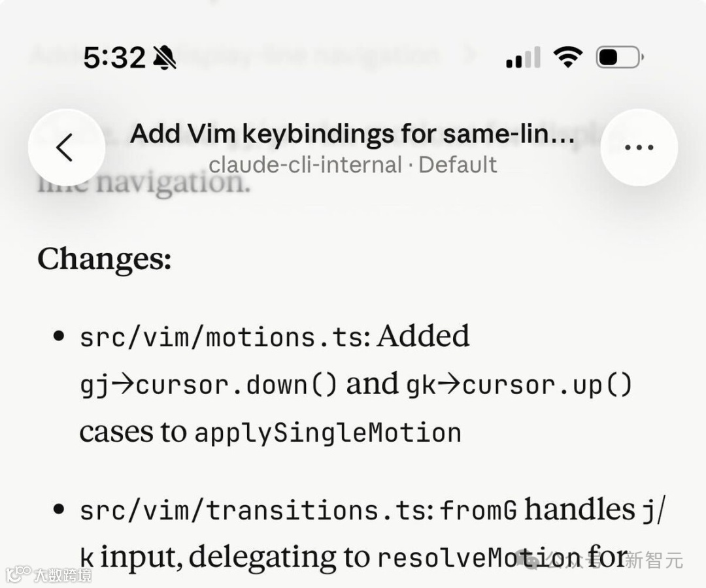The height and width of the screenshot is (588, 706).
Task: Tap the claude-cli-internal · Default subtitle
Action: click(x=352, y=165)
